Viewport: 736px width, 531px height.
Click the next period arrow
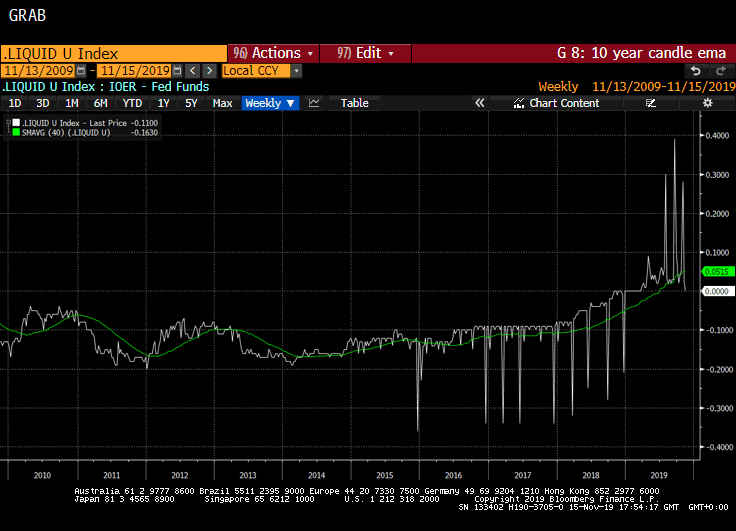click(209, 71)
